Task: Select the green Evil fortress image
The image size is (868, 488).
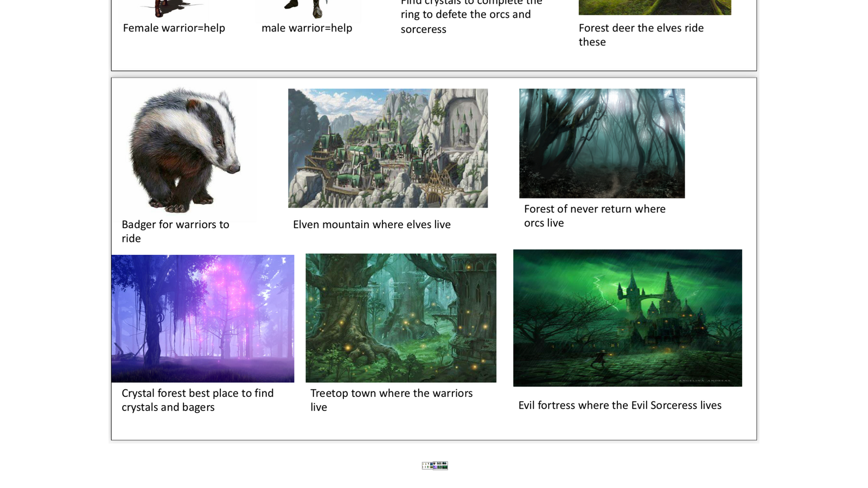Action: click(x=627, y=318)
